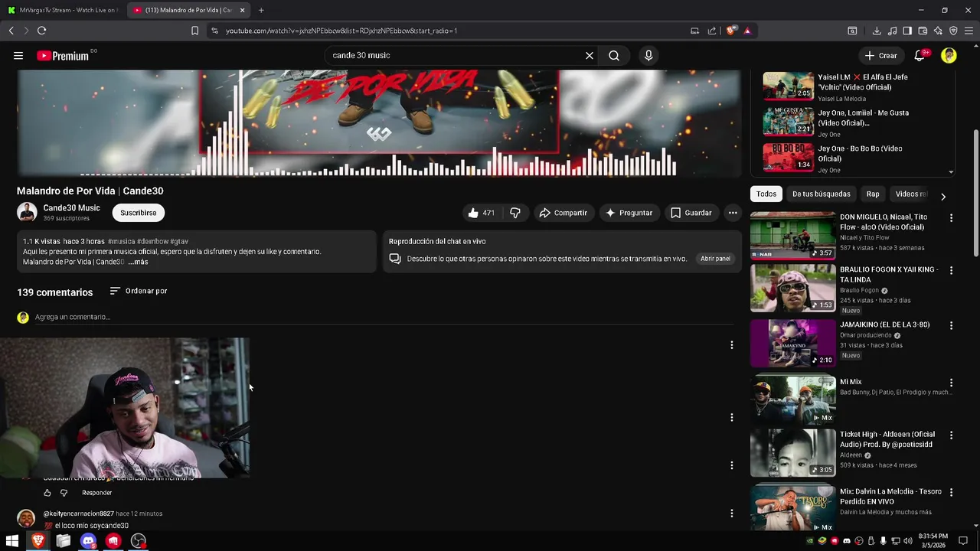Screen dimensions: 980x551
Task: Open Brave Rewards triangle icon
Action: 747,31
